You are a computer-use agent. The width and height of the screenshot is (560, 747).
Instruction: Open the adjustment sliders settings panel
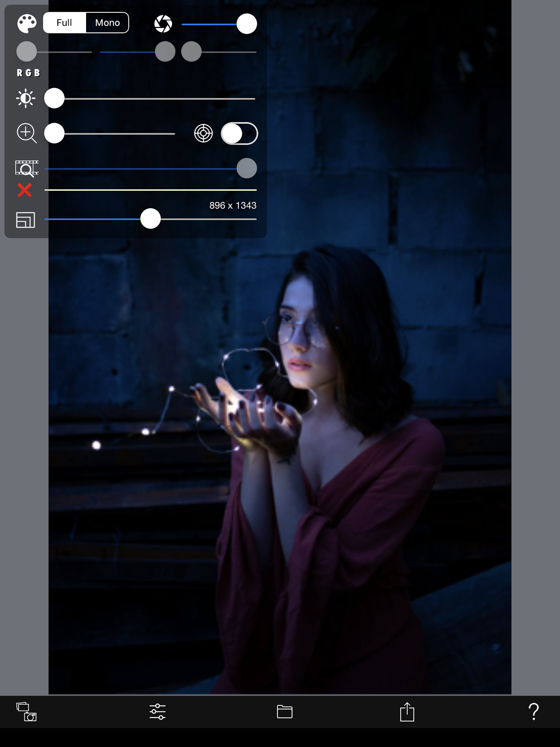click(157, 711)
